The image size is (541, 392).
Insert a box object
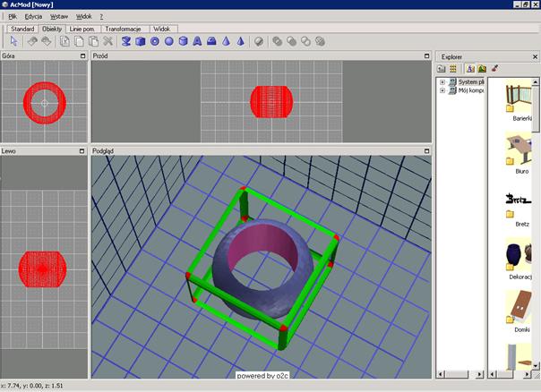tap(141, 41)
